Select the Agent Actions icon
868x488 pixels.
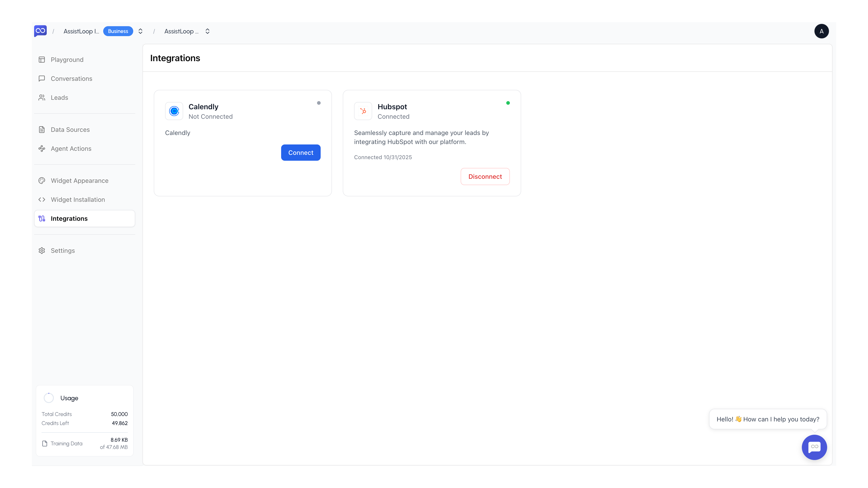click(42, 148)
